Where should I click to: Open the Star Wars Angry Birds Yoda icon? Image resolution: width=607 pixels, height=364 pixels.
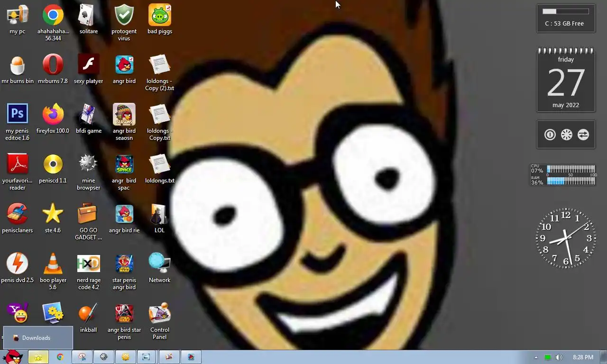tap(124, 272)
